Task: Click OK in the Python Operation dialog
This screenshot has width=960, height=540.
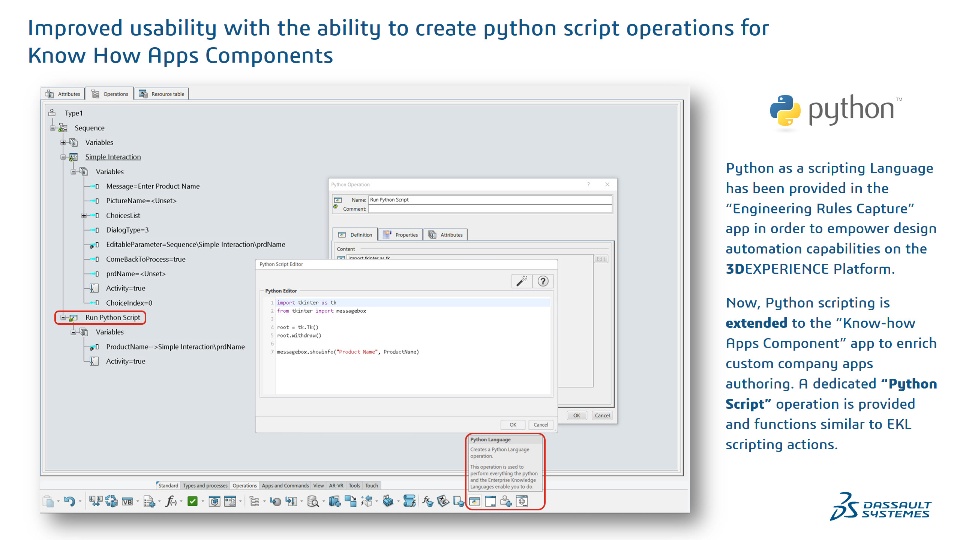Action: pyautogui.click(x=576, y=415)
